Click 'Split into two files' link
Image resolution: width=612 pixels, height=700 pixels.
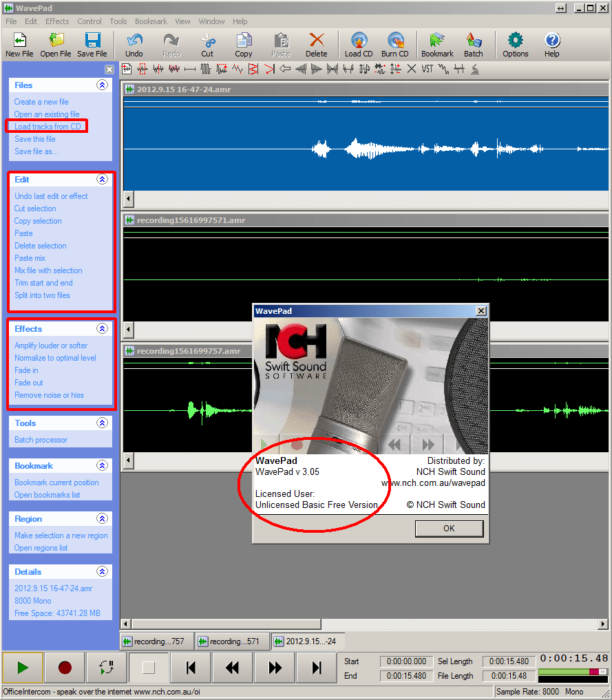pyautogui.click(x=42, y=295)
